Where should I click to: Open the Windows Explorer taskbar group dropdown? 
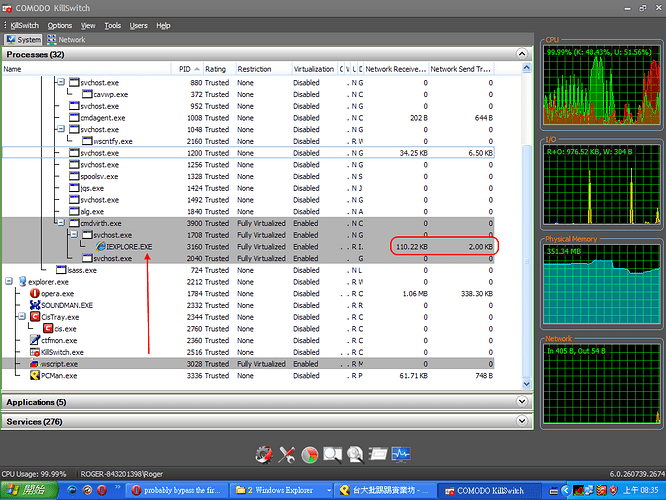(329, 490)
